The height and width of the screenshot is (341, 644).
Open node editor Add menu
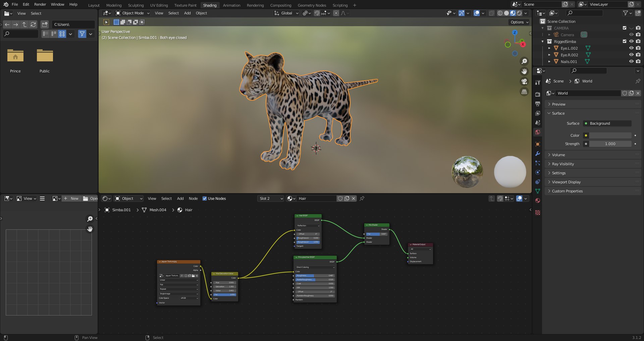click(180, 198)
